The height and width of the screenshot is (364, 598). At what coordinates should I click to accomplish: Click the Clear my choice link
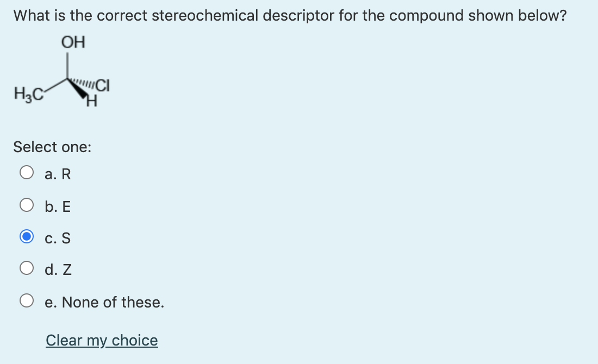(x=102, y=340)
